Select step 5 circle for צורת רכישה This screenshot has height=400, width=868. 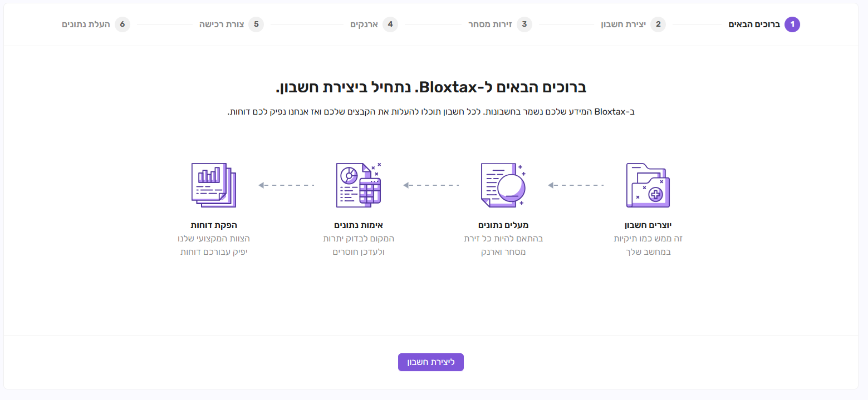tap(256, 24)
